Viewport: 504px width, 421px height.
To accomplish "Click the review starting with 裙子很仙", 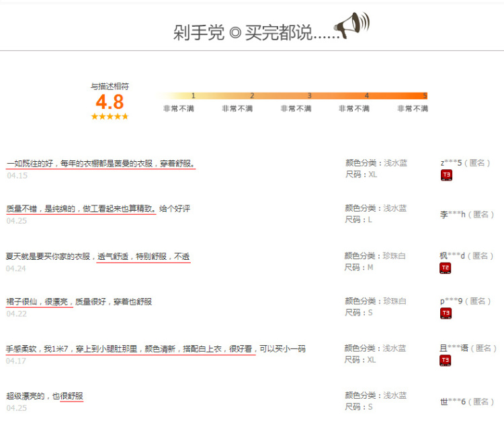I will point(79,301).
